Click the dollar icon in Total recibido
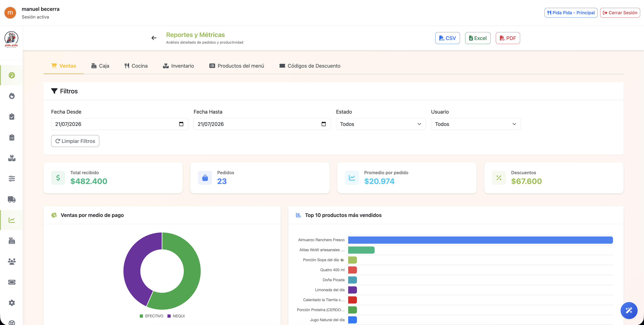The width and height of the screenshot is (644, 325). 58,178
